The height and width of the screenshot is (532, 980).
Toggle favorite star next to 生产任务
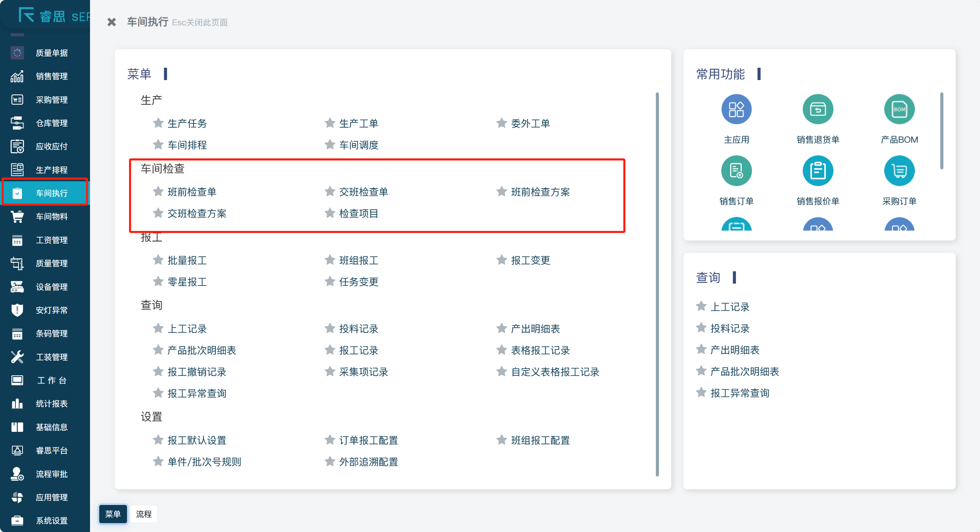(158, 123)
